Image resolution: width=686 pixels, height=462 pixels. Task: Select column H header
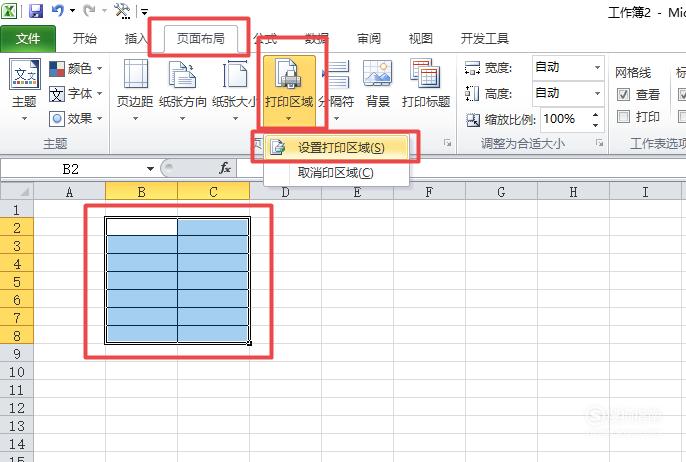[573, 192]
